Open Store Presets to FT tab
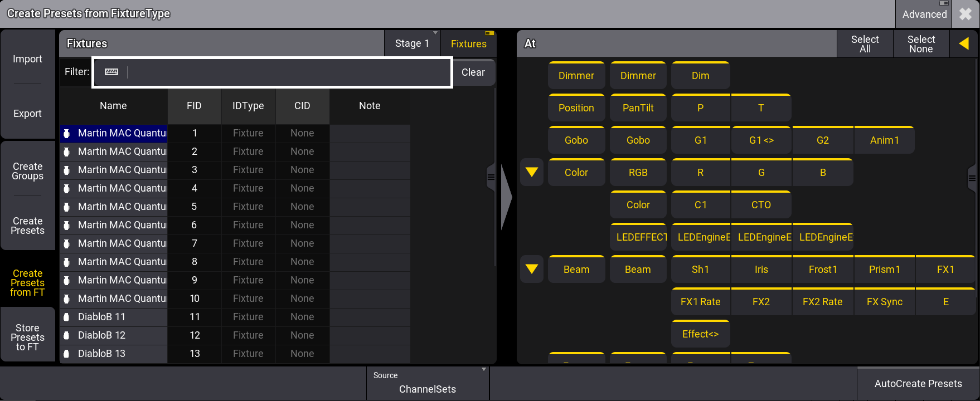The image size is (980, 401). pos(28,337)
